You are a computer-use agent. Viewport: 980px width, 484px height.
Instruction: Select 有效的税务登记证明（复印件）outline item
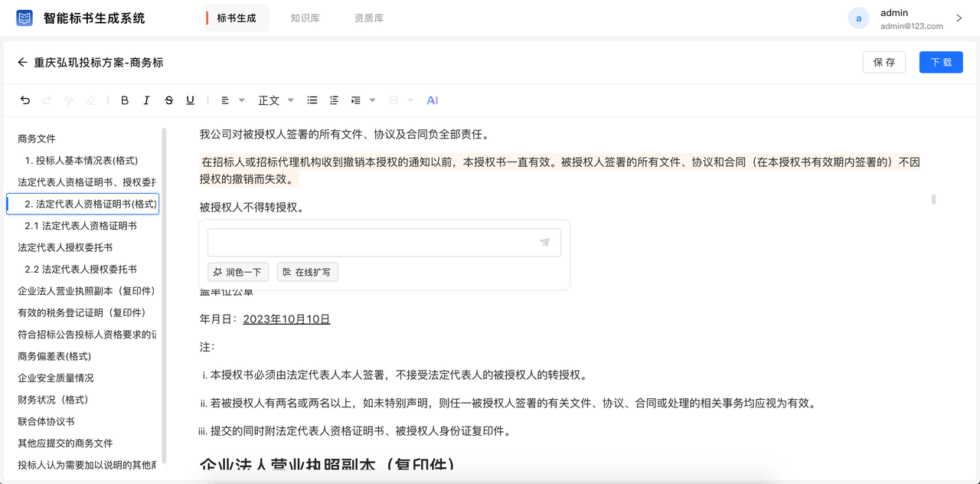[82, 312]
